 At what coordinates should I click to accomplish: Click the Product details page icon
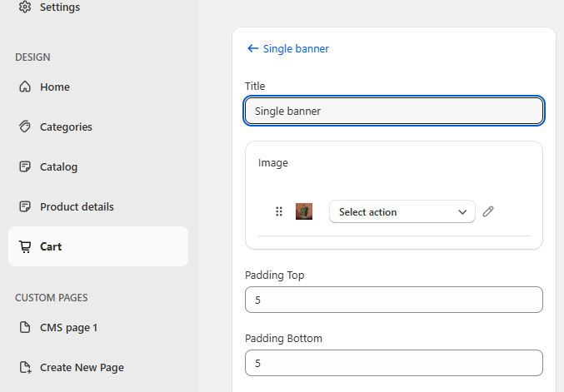pyautogui.click(x=25, y=206)
